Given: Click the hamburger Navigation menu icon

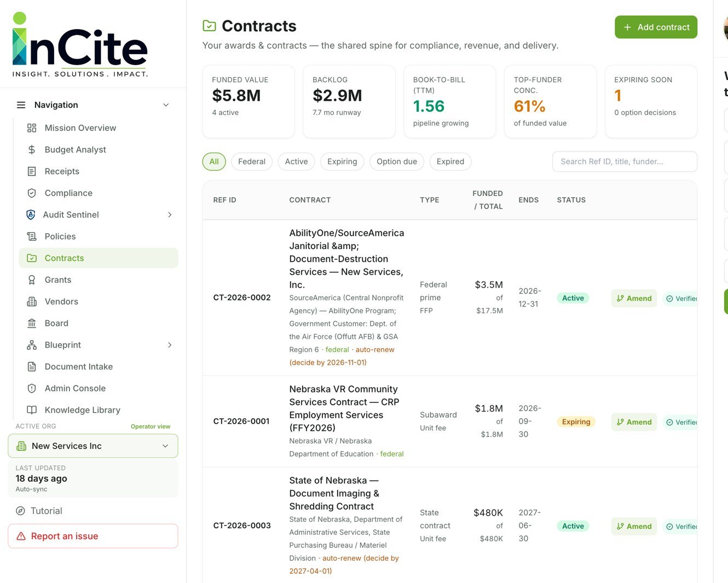Looking at the screenshot, I should [x=21, y=105].
